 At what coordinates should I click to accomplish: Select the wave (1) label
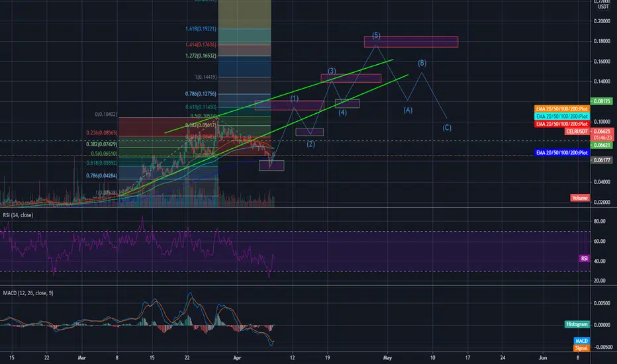295,99
